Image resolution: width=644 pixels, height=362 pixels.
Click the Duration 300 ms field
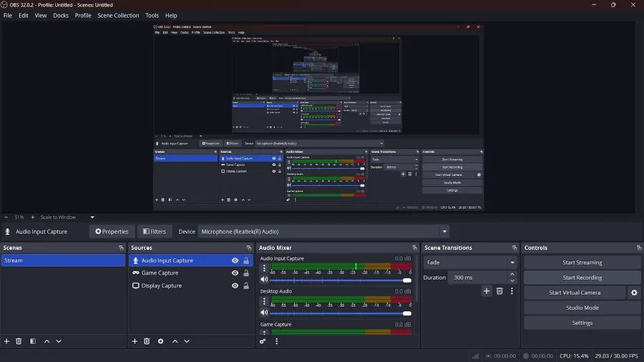tap(478, 278)
